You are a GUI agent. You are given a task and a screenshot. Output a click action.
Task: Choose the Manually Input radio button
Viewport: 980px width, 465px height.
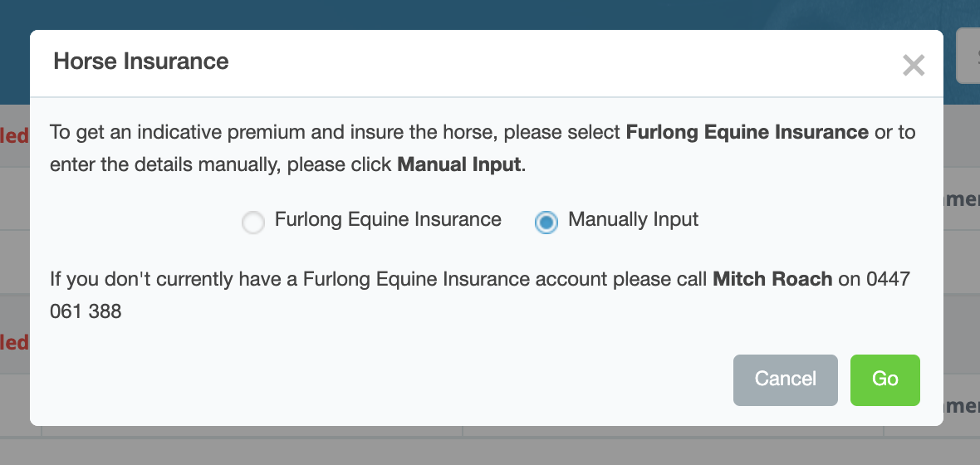546,222
